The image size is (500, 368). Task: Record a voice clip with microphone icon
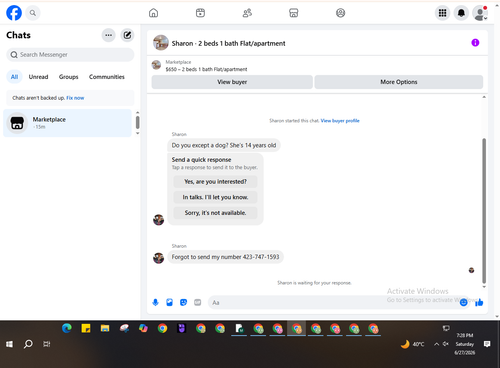pyautogui.click(x=155, y=302)
